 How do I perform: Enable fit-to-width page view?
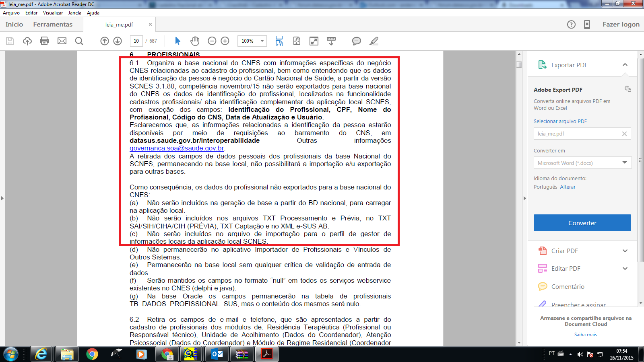tap(279, 41)
